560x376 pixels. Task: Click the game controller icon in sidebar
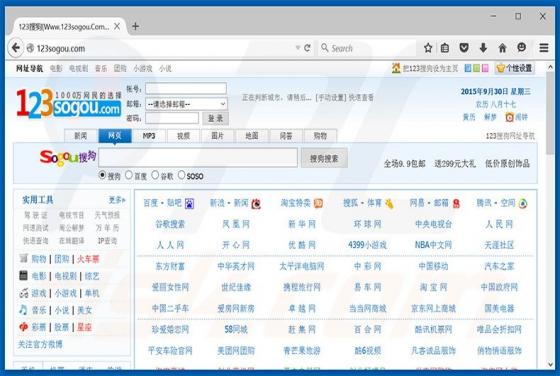[x=24, y=293]
